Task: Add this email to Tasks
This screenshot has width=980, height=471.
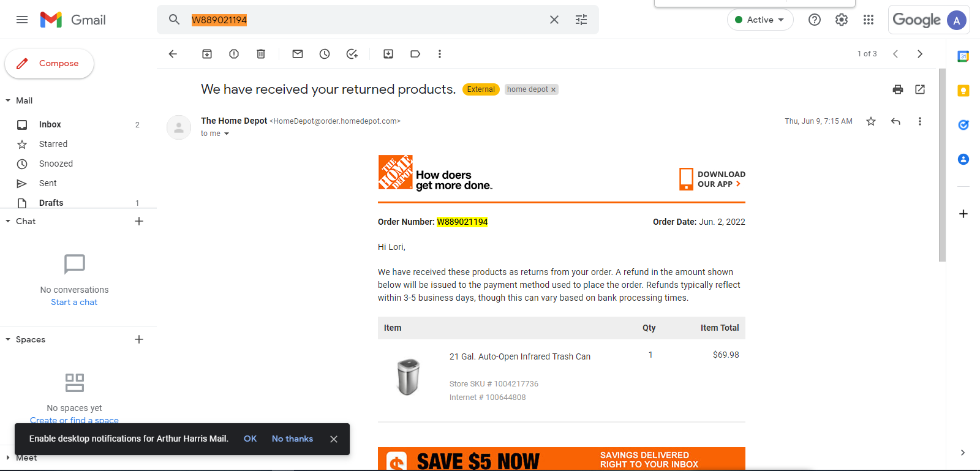Action: pos(352,54)
